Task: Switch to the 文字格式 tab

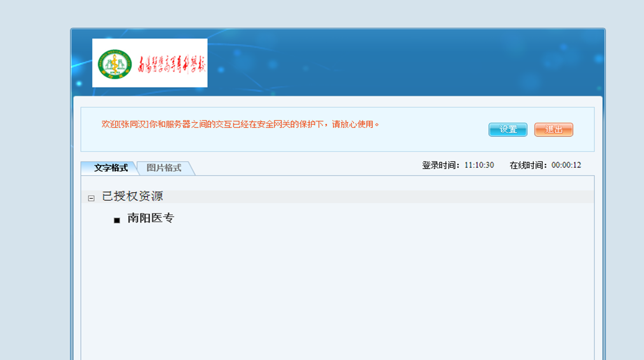Action: 110,168
